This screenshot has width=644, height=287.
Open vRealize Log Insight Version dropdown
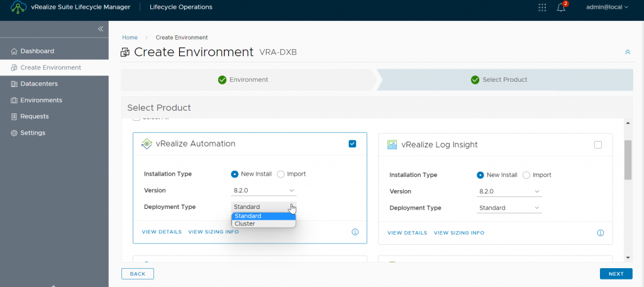(x=509, y=191)
